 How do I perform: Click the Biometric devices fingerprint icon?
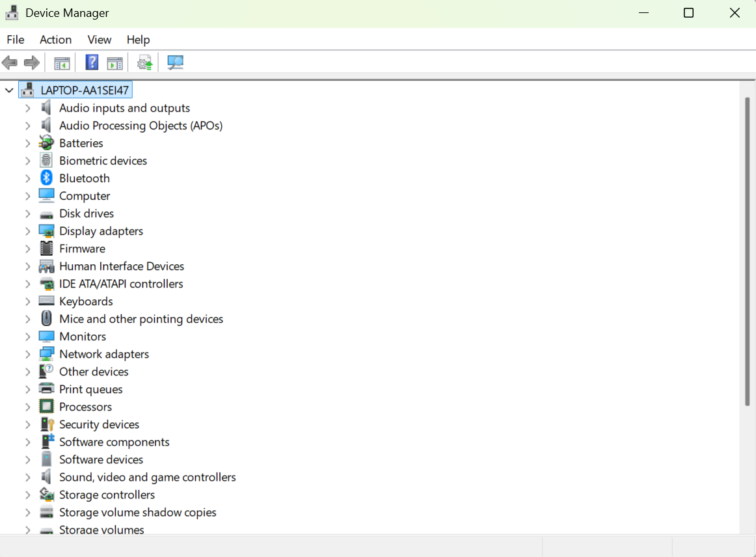tap(46, 161)
